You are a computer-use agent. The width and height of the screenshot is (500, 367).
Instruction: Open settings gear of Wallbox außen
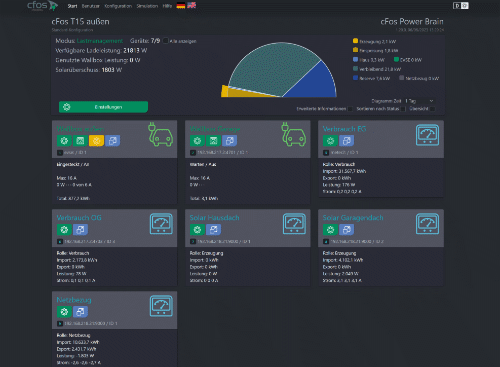(64, 141)
